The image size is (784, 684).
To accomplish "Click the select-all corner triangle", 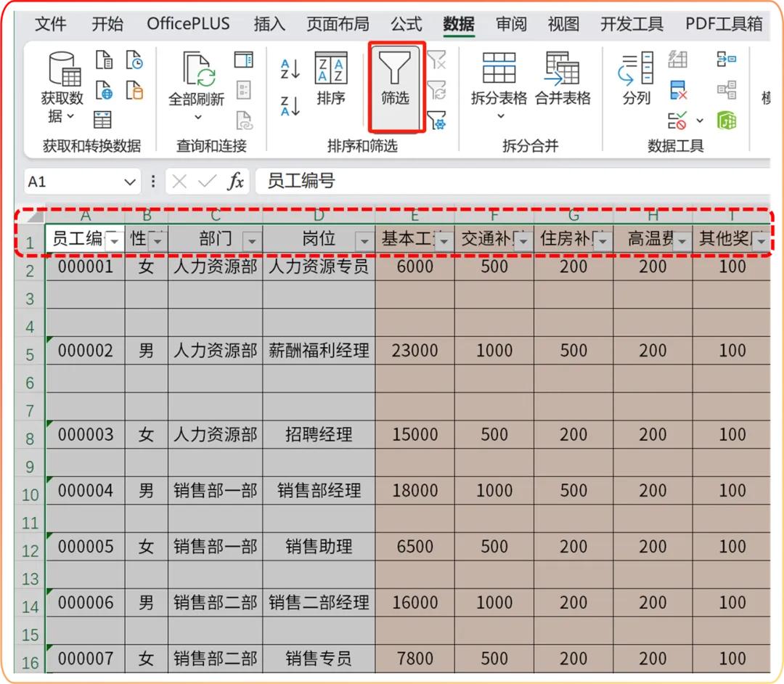I will tap(34, 216).
